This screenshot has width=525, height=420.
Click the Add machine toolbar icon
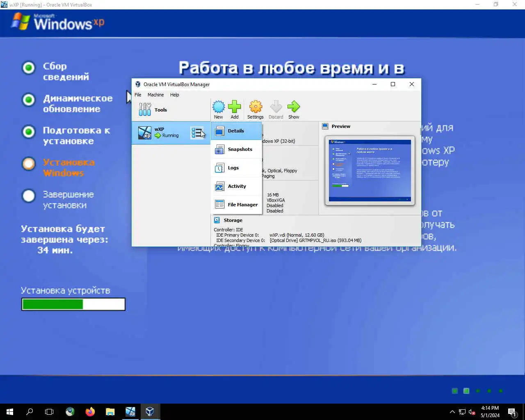coord(234,110)
